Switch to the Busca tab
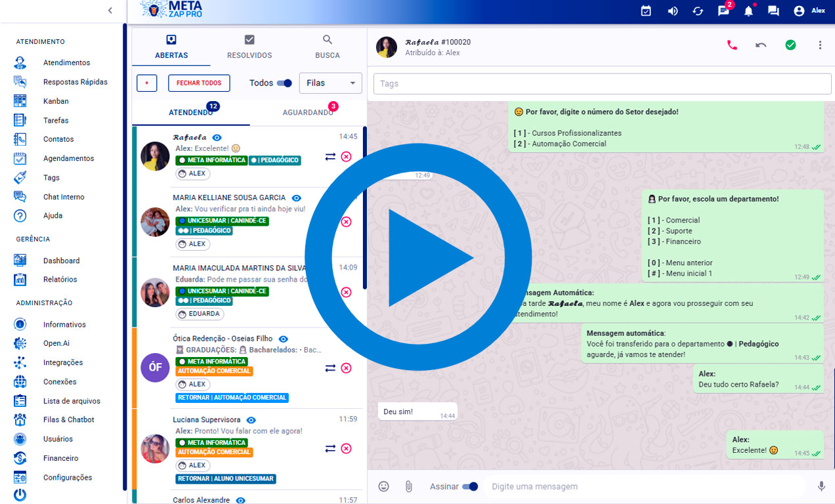This screenshot has width=835, height=504. point(328,47)
